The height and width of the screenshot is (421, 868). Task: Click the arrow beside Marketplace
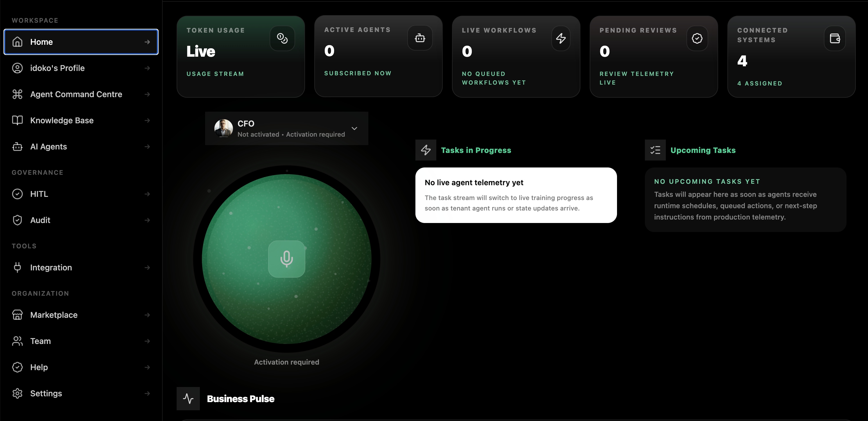click(x=147, y=315)
